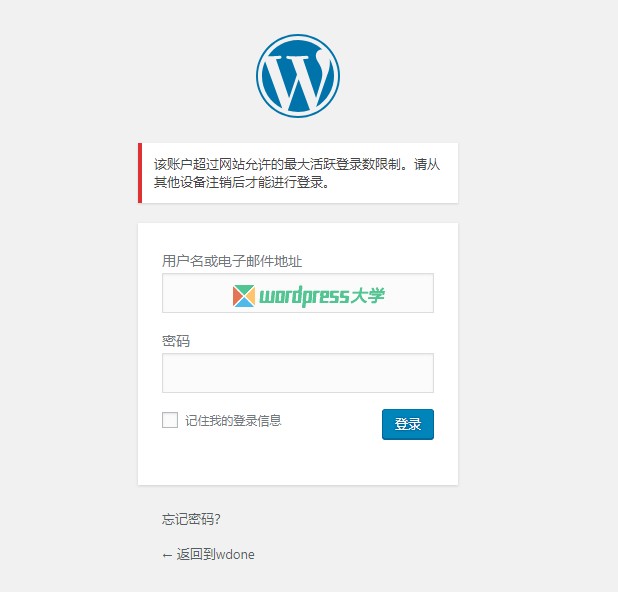Focus the 密码 password input field
The image size is (618, 592).
click(298, 373)
